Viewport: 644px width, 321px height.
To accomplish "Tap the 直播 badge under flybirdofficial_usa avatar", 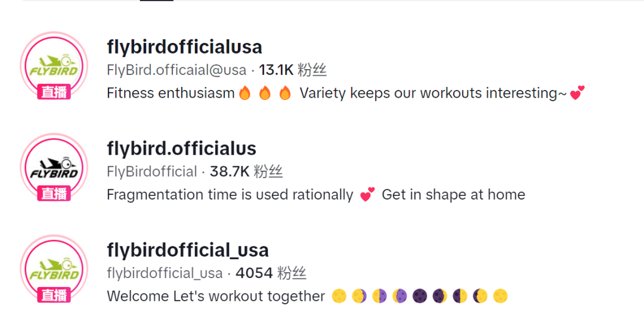I will 54,295.
